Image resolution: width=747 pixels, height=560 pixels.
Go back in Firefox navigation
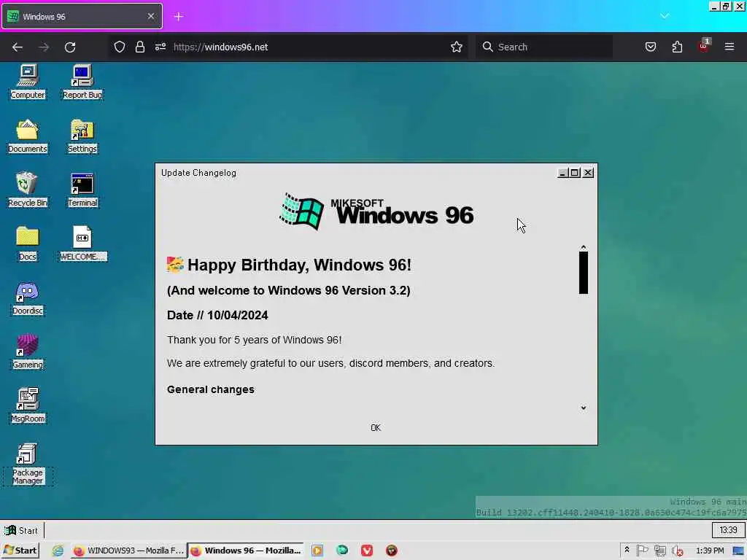[x=18, y=47]
